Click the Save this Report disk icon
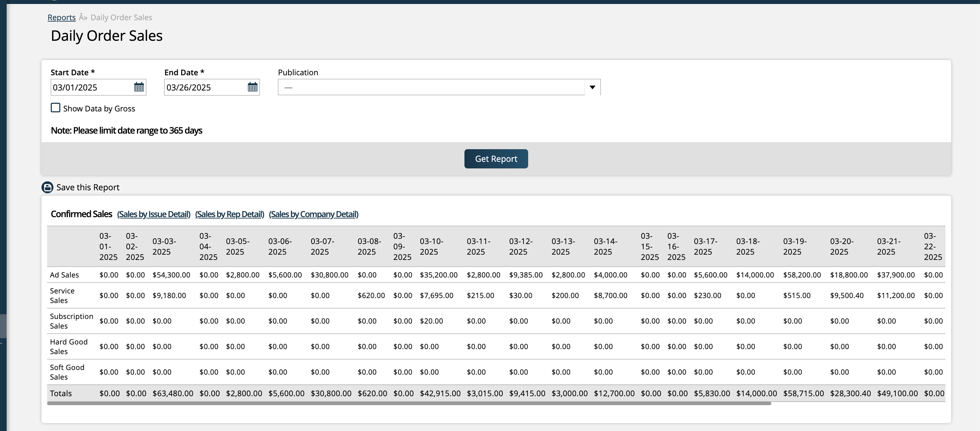This screenshot has height=431, width=980. [x=47, y=187]
